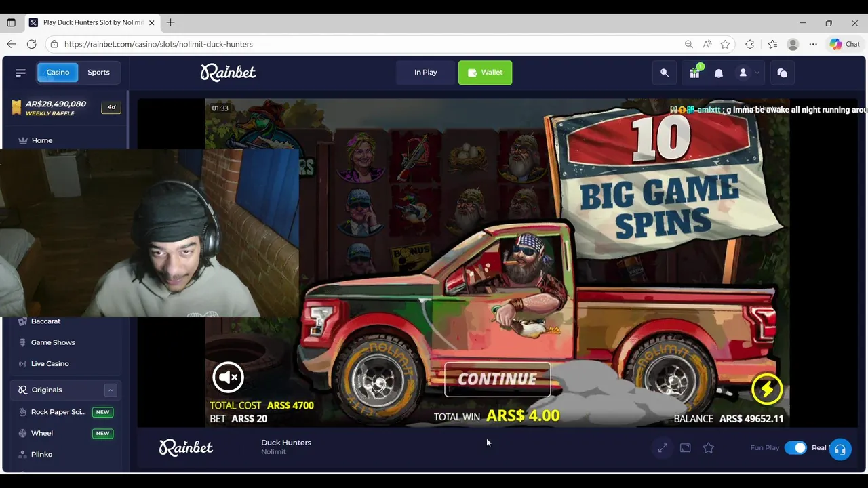Viewport: 868px width, 488px height.
Task: Open the weekly raffle banner
Action: (66, 108)
